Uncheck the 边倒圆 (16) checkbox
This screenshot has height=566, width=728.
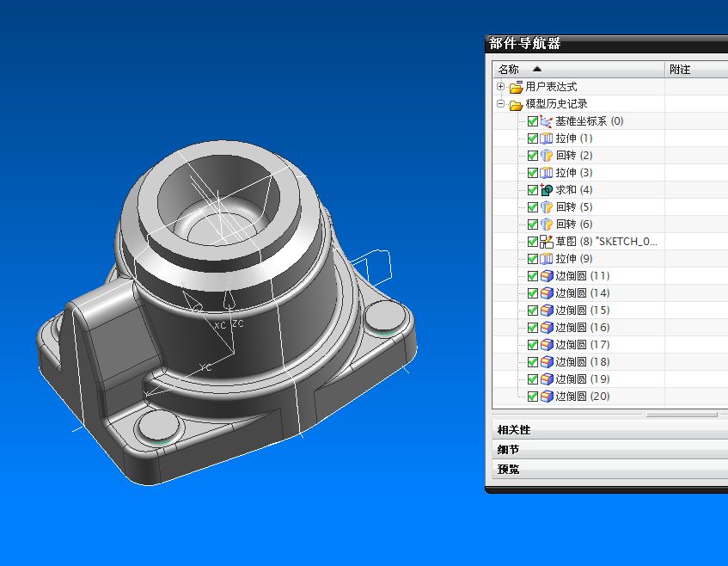(x=533, y=328)
